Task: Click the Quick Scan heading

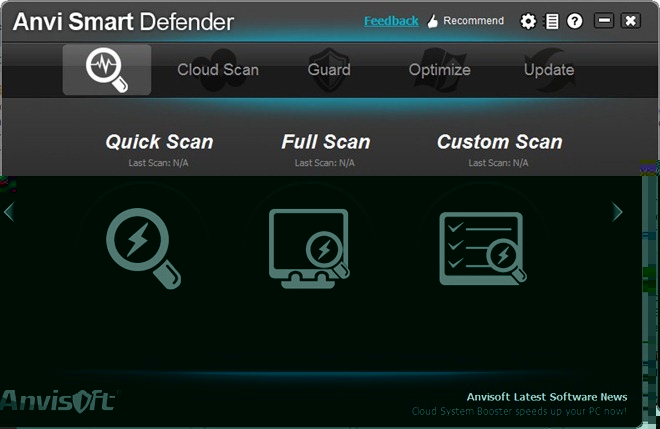Action: click(x=159, y=142)
